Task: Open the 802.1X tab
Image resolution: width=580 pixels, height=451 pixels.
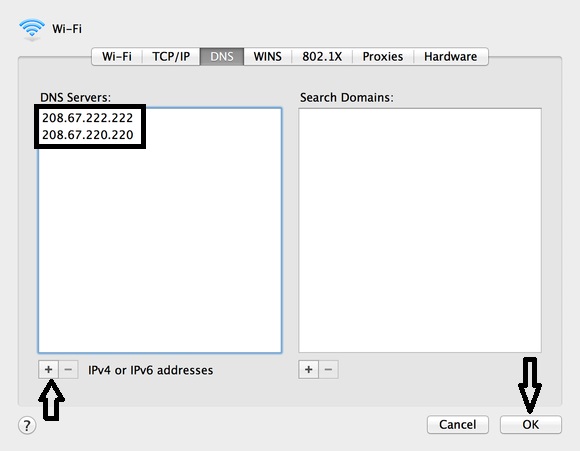Action: point(322,57)
